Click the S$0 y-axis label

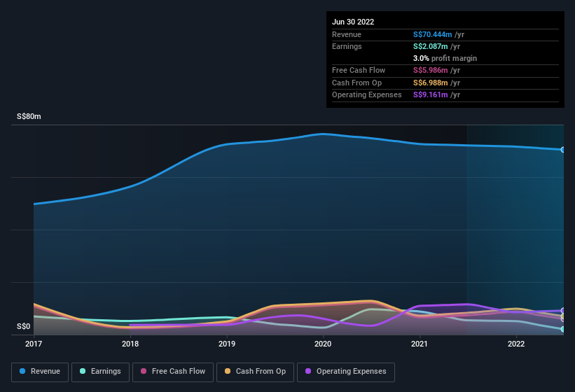[x=24, y=326]
